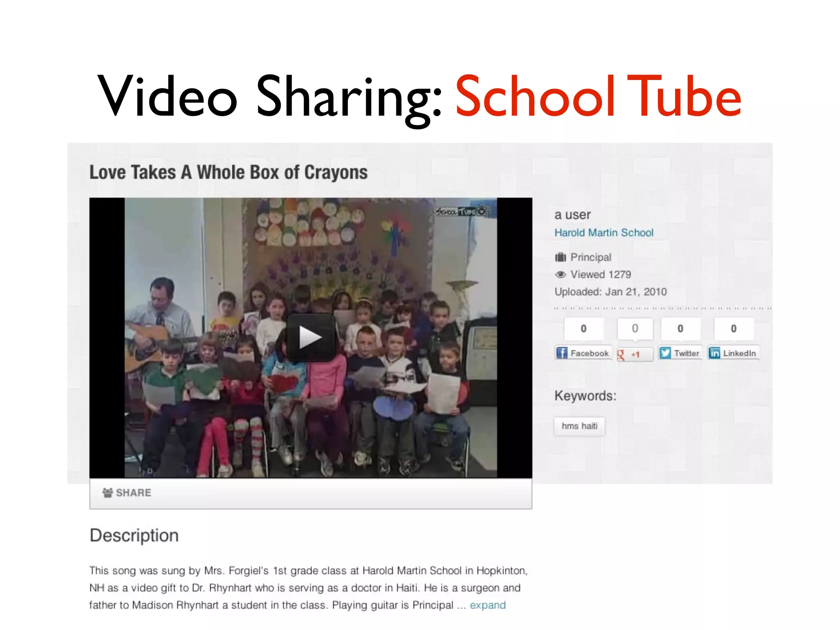The width and height of the screenshot is (840, 630).
Task: Click the video title Love Takes A Whole Box of Crayons
Action: coord(228,172)
